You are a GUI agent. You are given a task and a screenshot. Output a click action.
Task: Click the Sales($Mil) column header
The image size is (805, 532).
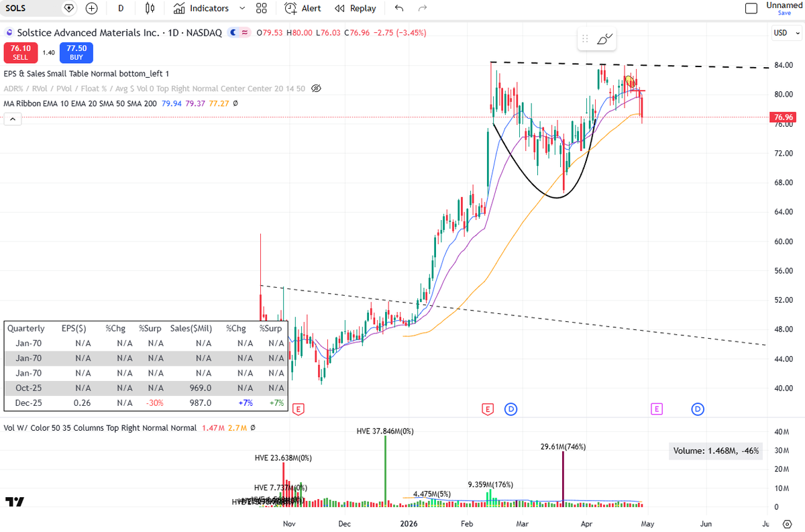(x=191, y=329)
